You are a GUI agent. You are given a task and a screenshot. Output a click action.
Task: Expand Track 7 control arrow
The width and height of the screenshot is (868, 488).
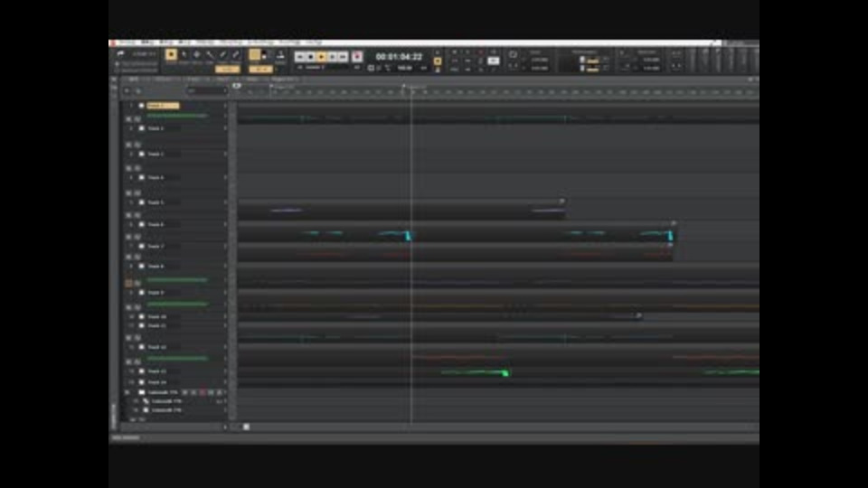[x=225, y=246]
